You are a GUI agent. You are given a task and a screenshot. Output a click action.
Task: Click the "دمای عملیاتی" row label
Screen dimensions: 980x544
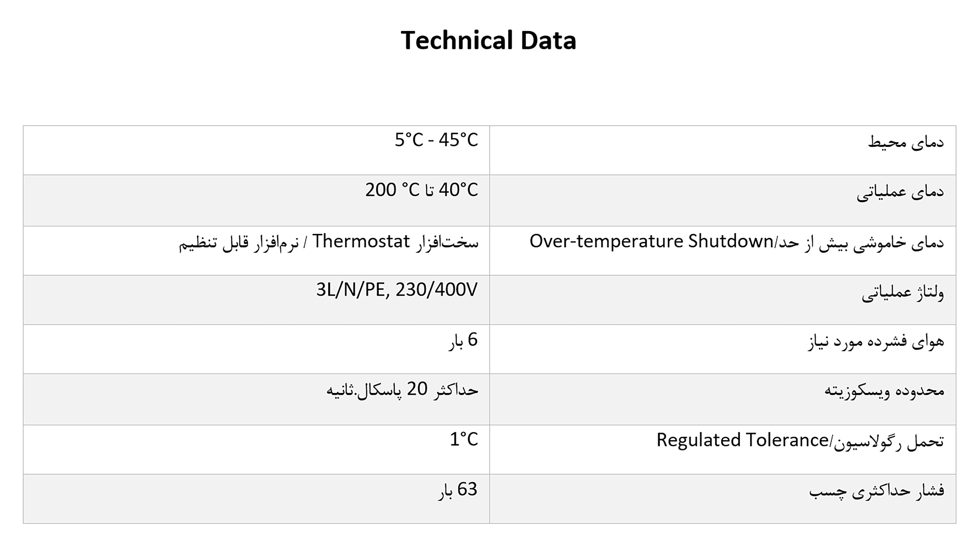900,191
